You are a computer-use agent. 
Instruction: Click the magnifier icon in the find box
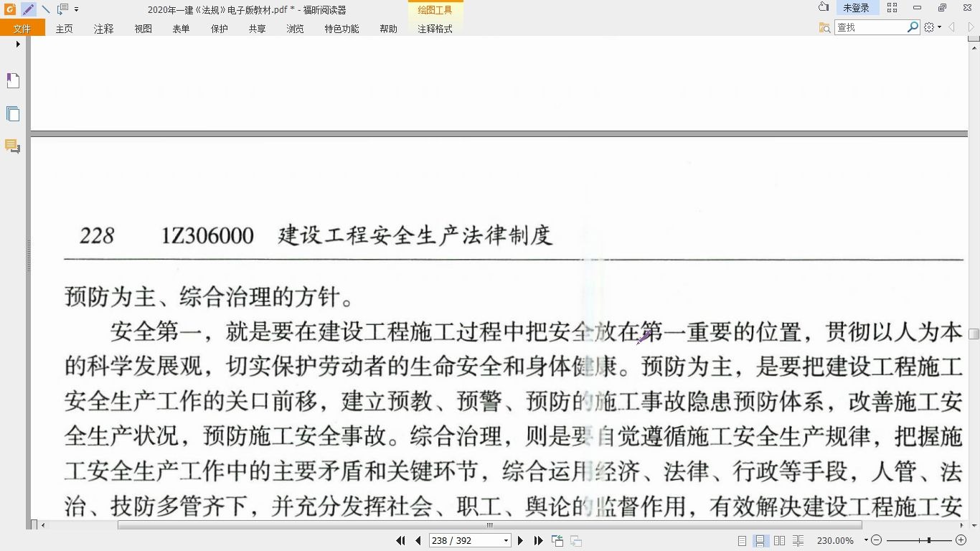point(912,27)
